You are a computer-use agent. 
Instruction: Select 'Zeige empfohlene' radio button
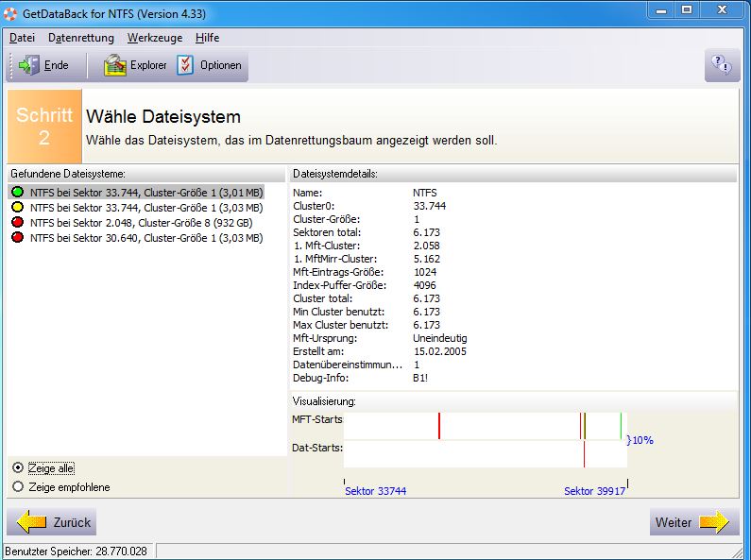tap(18, 486)
